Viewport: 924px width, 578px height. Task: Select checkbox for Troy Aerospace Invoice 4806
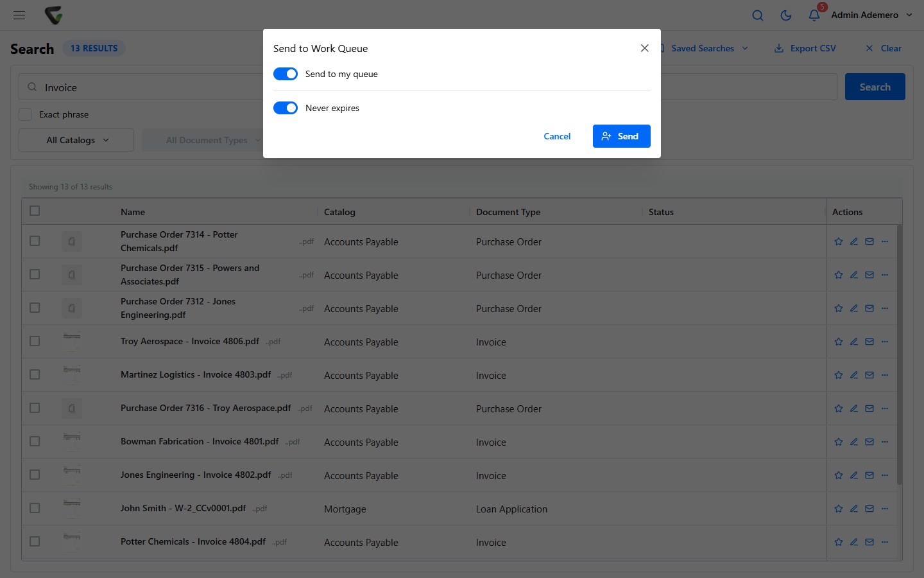(x=35, y=341)
